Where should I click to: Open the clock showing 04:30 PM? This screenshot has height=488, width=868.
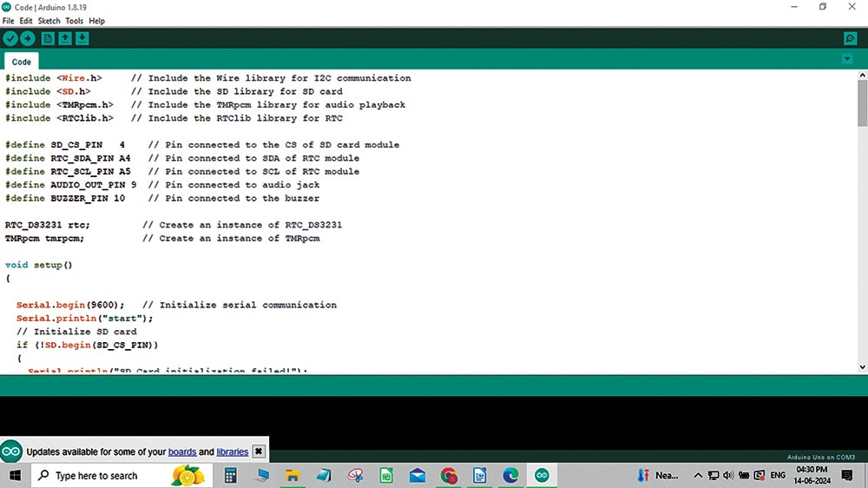pos(812,475)
